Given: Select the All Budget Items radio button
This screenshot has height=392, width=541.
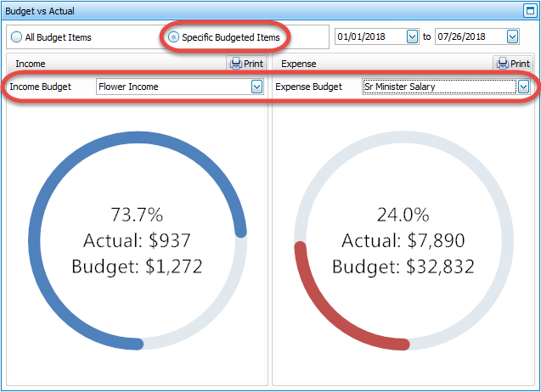Looking at the screenshot, I should 17,37.
